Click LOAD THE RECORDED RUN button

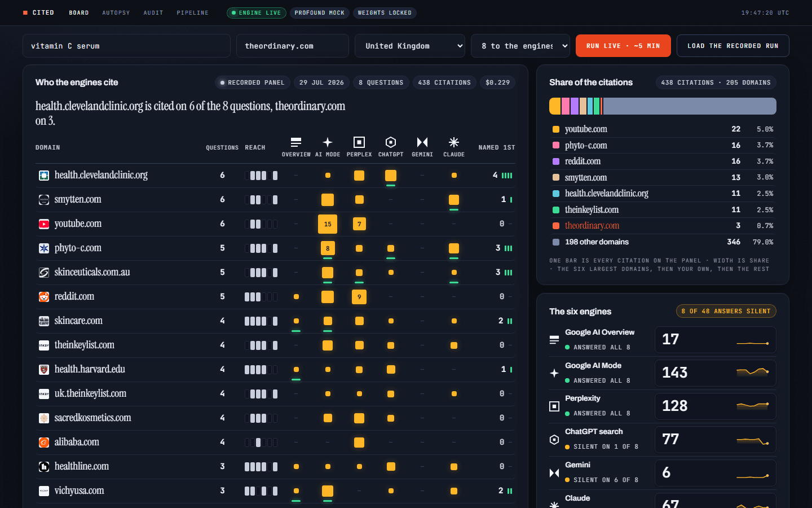733,46
